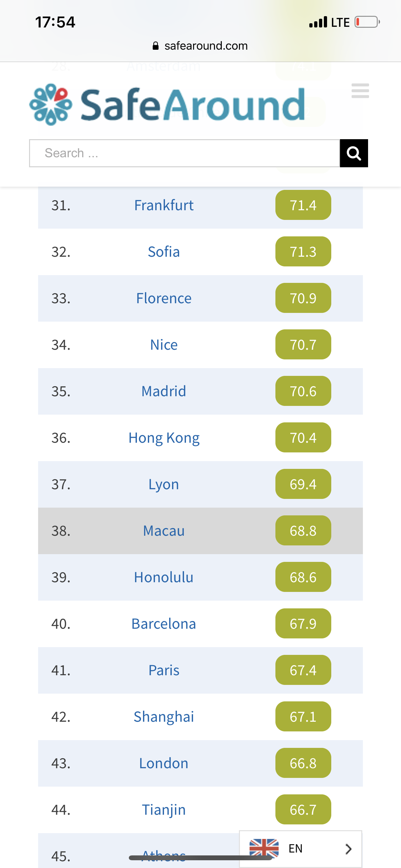Open the hamburger menu icon
The height and width of the screenshot is (868, 401).
click(360, 91)
